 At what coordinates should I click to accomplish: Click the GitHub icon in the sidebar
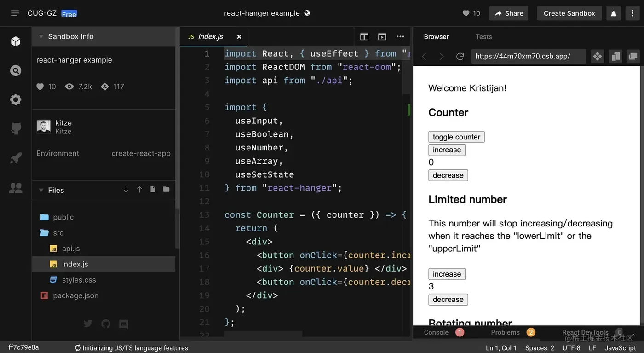pyautogui.click(x=15, y=128)
